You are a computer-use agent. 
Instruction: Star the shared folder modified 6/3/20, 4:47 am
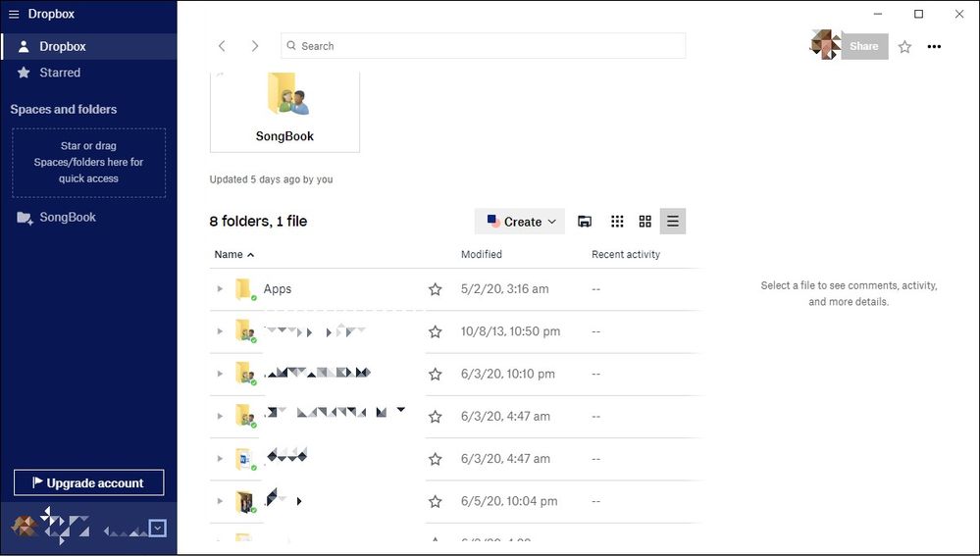tap(435, 417)
